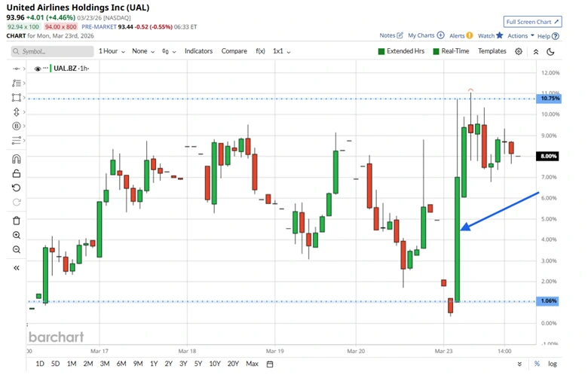Screen dimensions: 588x375
Task: Open UAL.BZ series options ellipsis
Action: click(x=46, y=68)
